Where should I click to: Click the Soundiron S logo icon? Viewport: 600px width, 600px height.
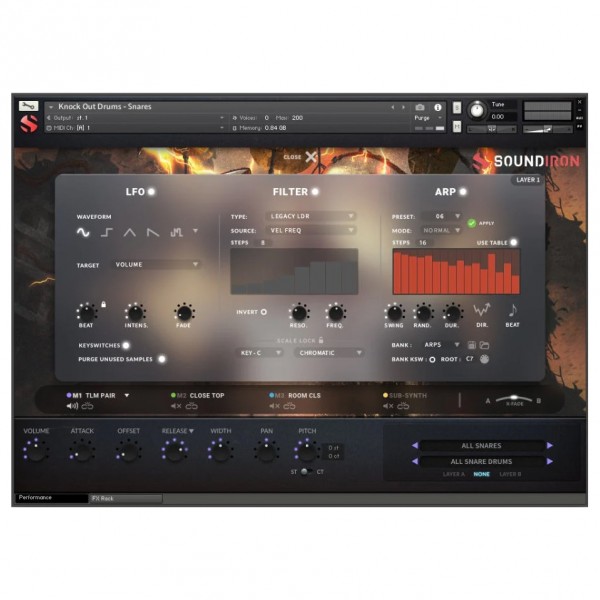[29, 124]
